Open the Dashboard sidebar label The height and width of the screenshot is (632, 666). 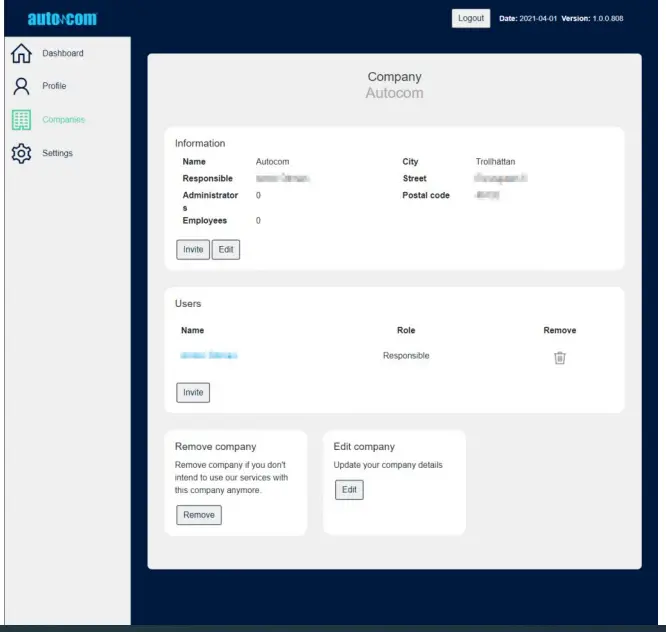pyautogui.click(x=63, y=53)
